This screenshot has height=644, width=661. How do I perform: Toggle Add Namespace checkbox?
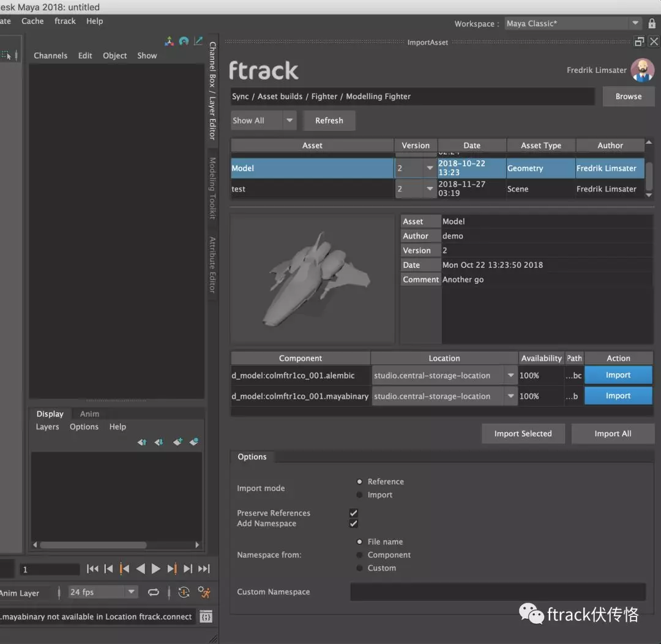click(x=353, y=524)
